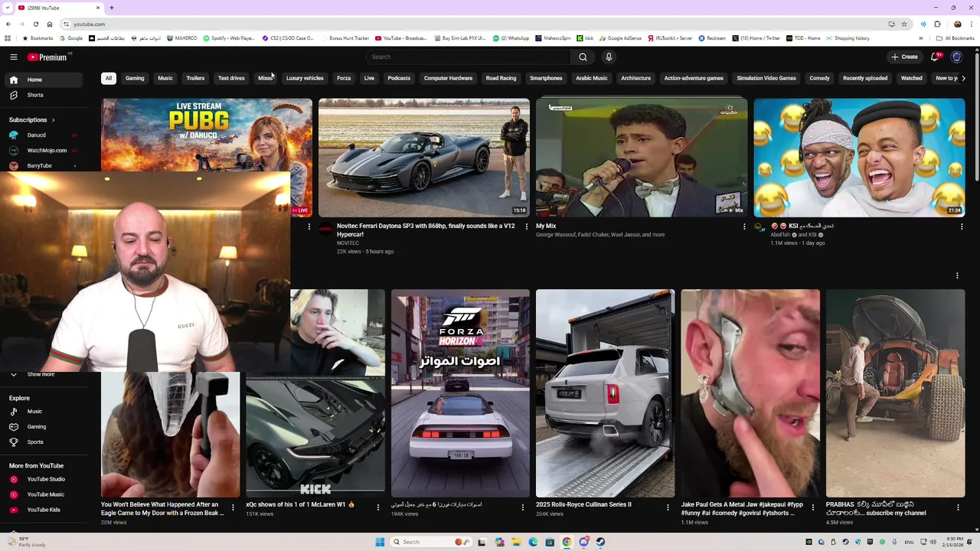
Task: Click the YouTube Premium logo
Action: click(x=49, y=57)
